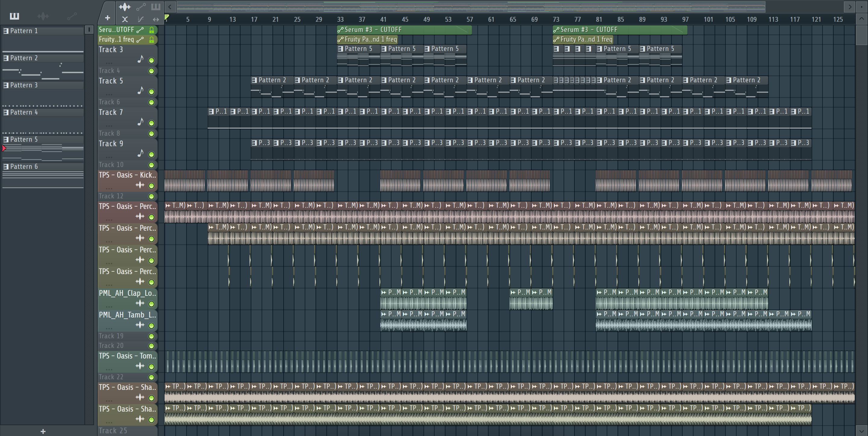Image resolution: width=868 pixels, height=436 pixels.
Task: Toggle lock on Seru..UTOFF track
Action: tap(152, 30)
